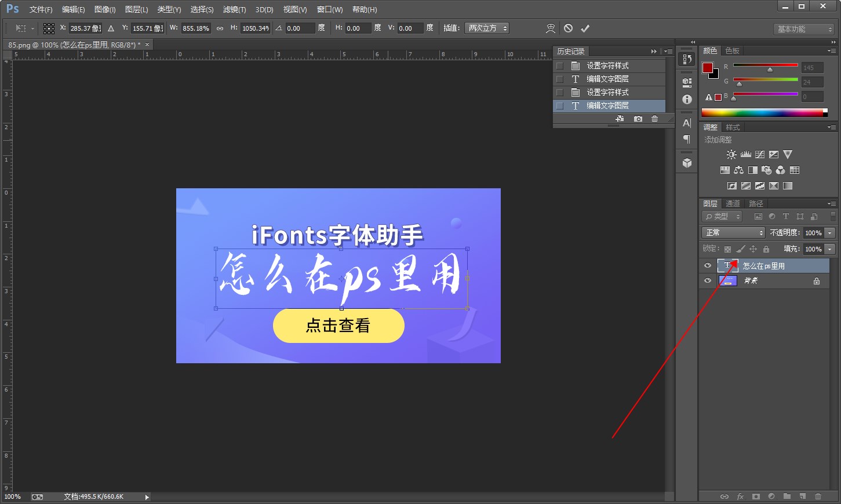841x504 pixels.
Task: Open the Info panel icon in dock
Action: coord(687,99)
